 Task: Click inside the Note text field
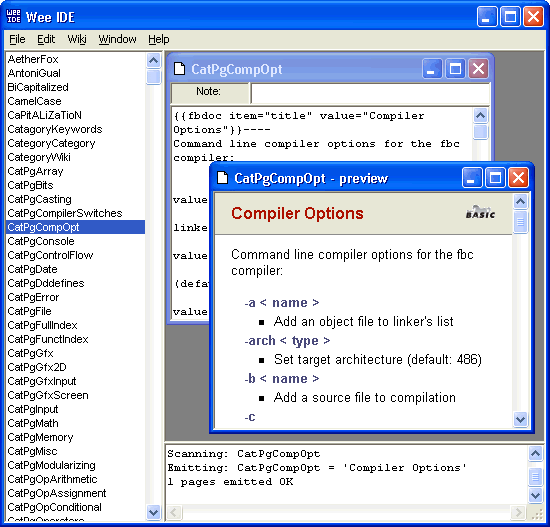(370, 93)
